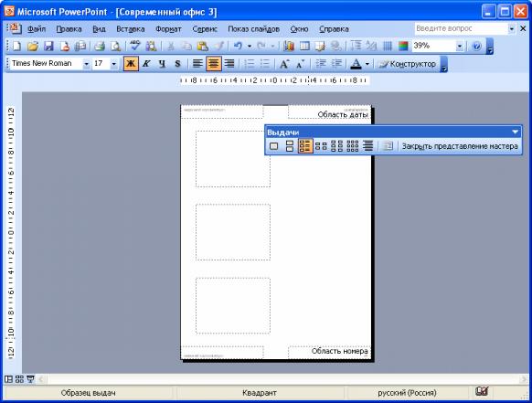The image size is (532, 403).
Task: Toggle align text left
Action: (x=197, y=64)
